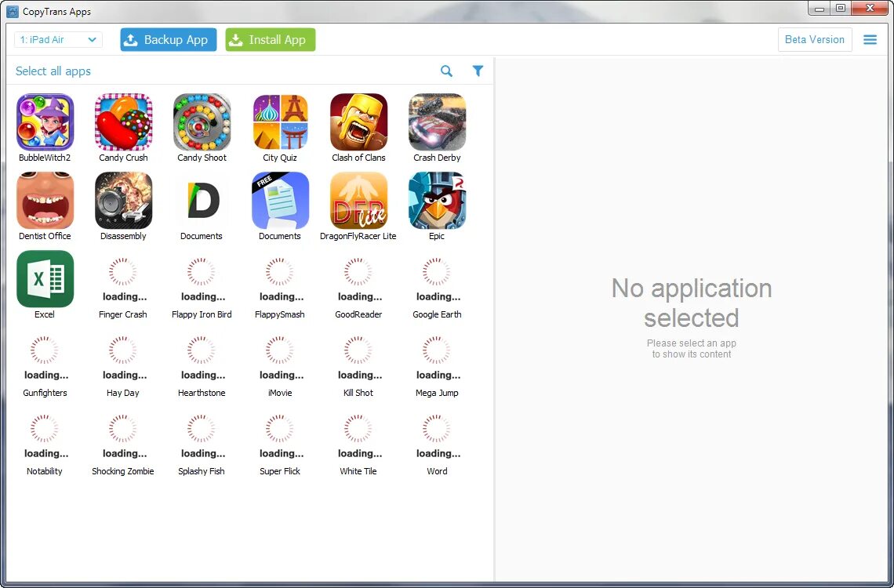Image resolution: width=894 pixels, height=588 pixels.
Task: Select the Notability loading placeholder
Action: [x=45, y=436]
